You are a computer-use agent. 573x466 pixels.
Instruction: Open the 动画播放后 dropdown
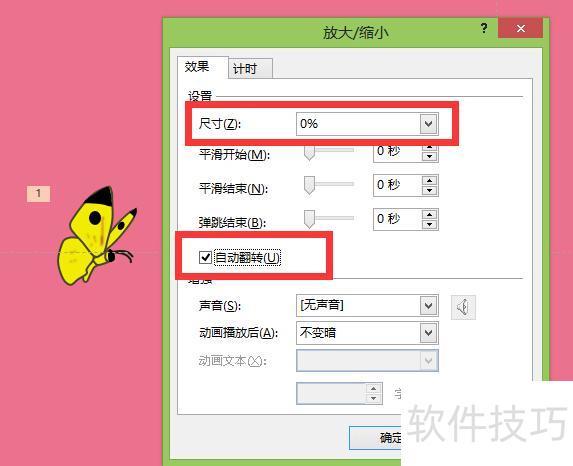429,333
